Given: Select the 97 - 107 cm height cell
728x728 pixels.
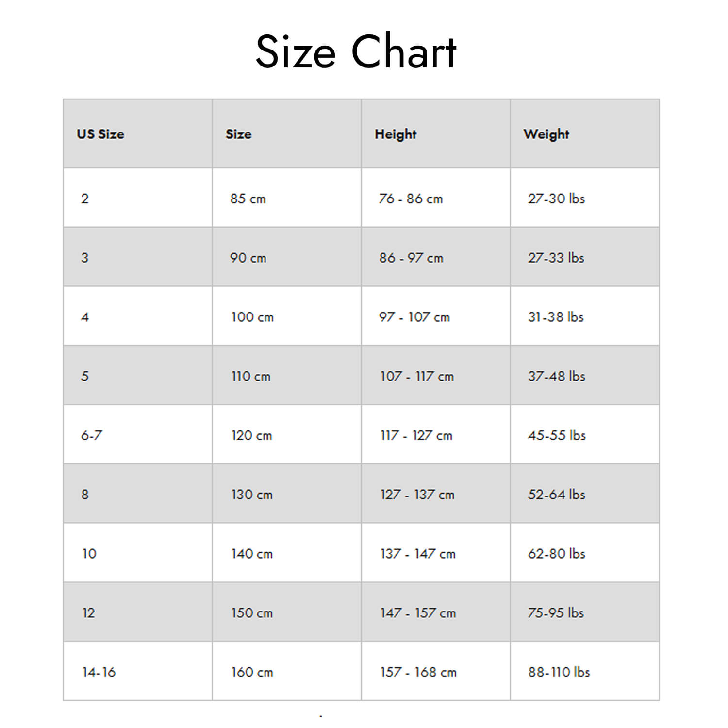Looking at the screenshot, I should point(436,316).
